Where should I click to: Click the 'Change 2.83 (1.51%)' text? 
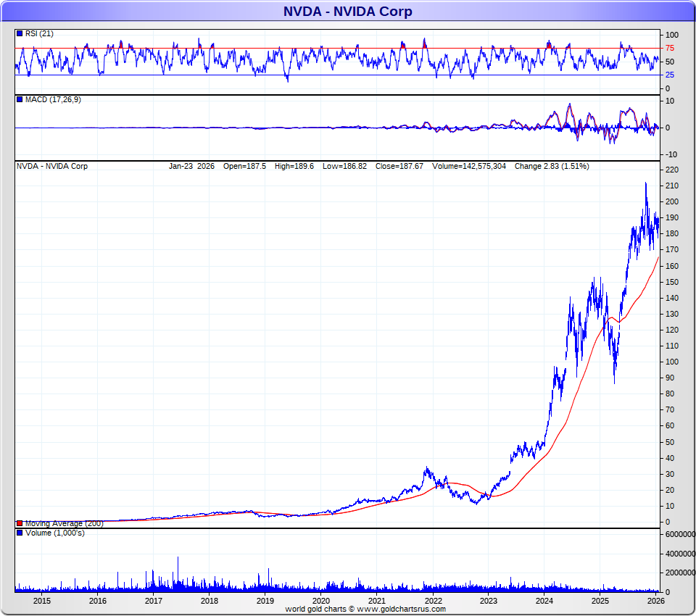[x=552, y=167]
